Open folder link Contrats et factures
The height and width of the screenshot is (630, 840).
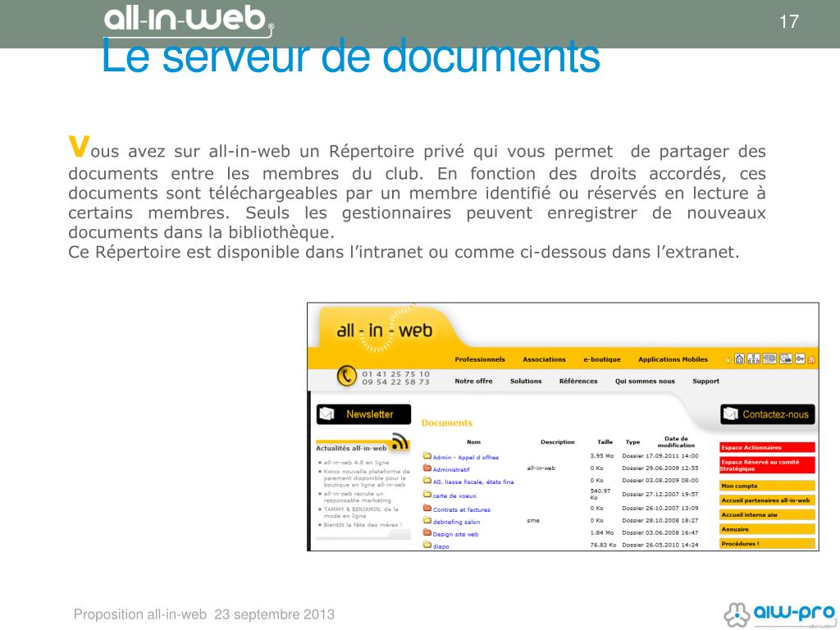(461, 510)
